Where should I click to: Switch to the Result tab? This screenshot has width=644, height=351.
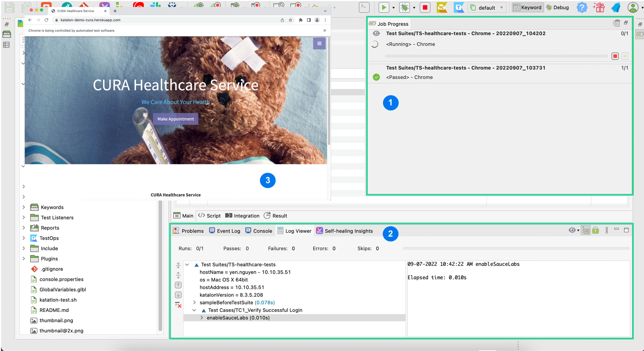click(x=276, y=215)
